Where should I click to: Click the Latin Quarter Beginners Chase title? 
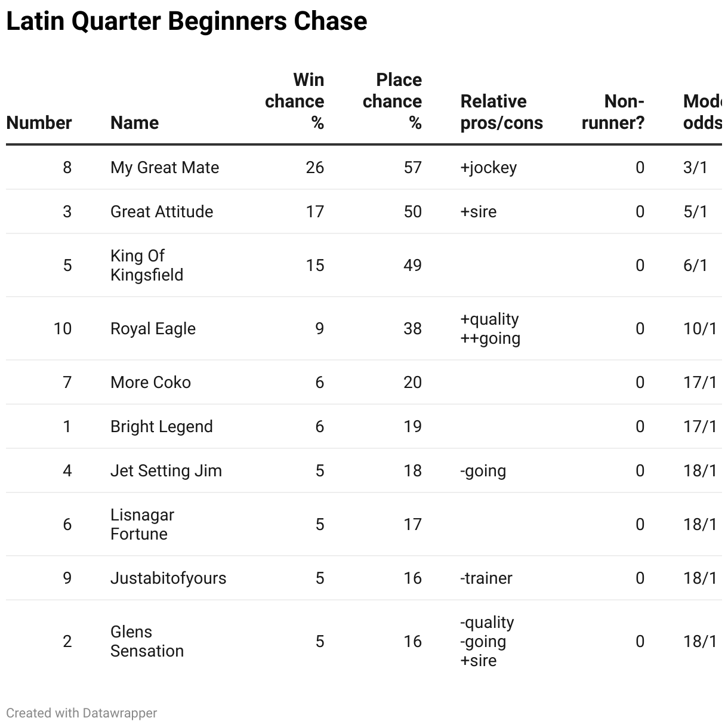[187, 21]
